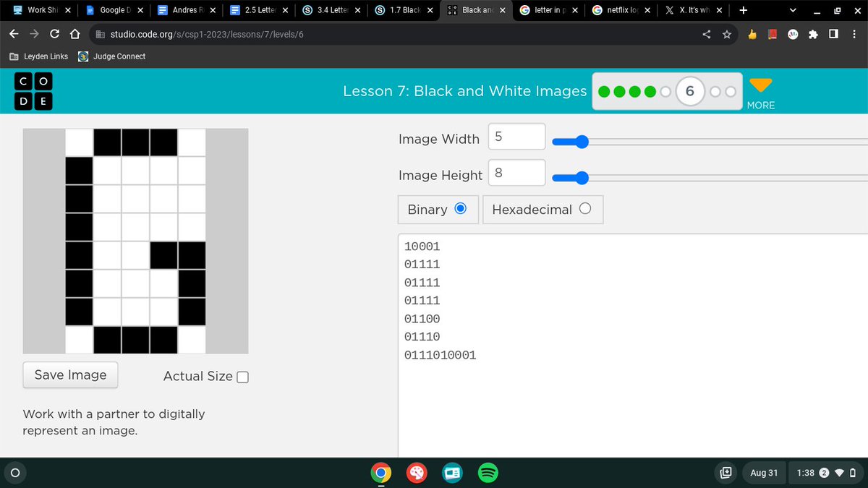Click the Save Image button
868x488 pixels.
coord(69,374)
